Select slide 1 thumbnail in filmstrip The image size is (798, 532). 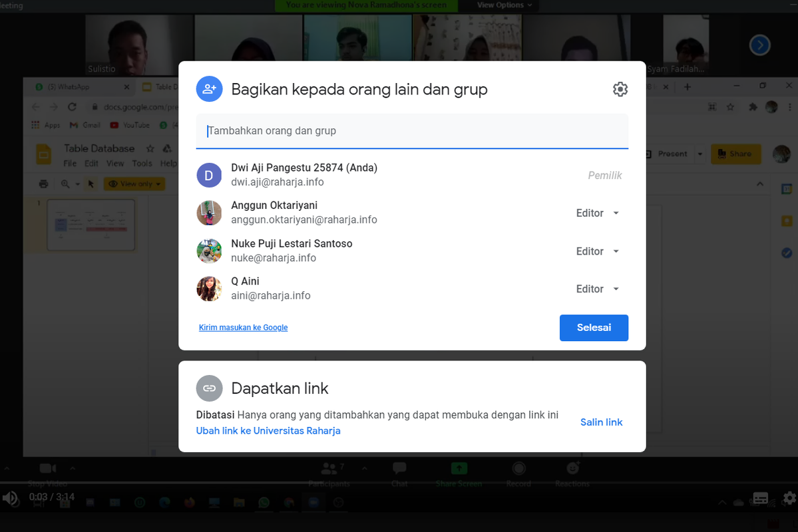pyautogui.click(x=91, y=225)
